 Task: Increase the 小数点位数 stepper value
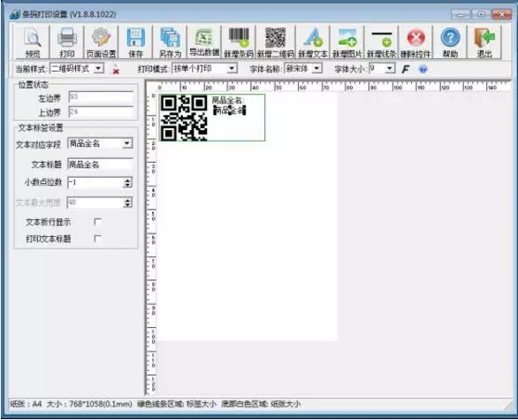[127, 180]
